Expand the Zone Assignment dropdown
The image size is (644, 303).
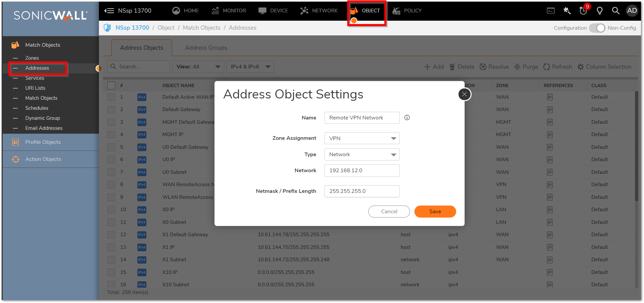click(x=362, y=138)
